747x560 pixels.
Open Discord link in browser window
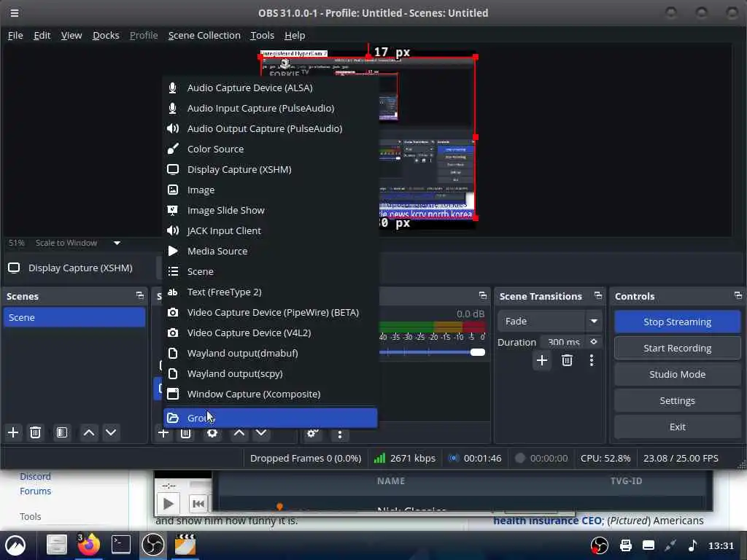pos(35,476)
